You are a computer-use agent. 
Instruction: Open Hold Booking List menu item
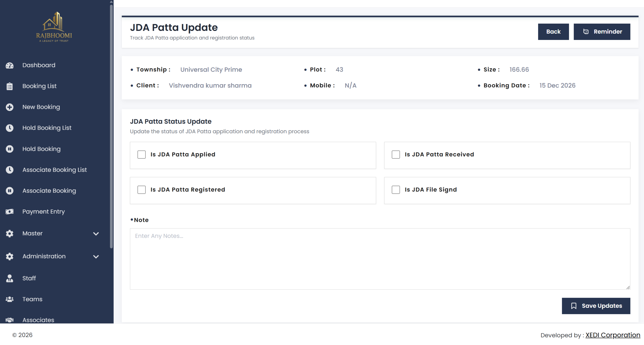point(47,128)
